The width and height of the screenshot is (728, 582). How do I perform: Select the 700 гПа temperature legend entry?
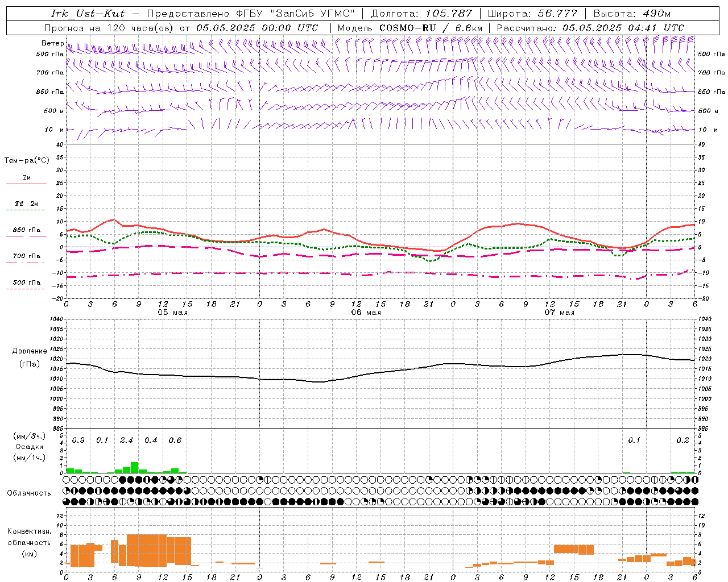coord(26,256)
